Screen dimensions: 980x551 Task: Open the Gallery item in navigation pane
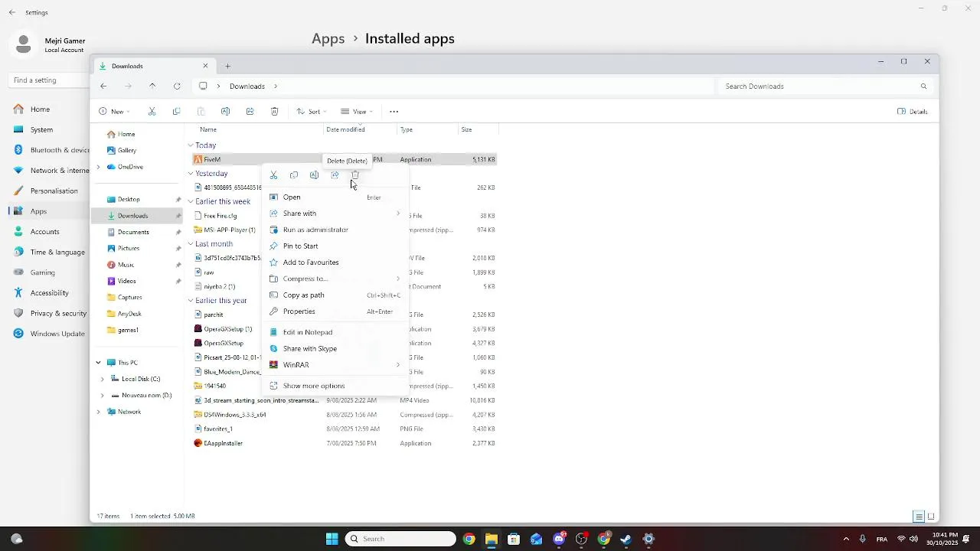click(x=126, y=150)
